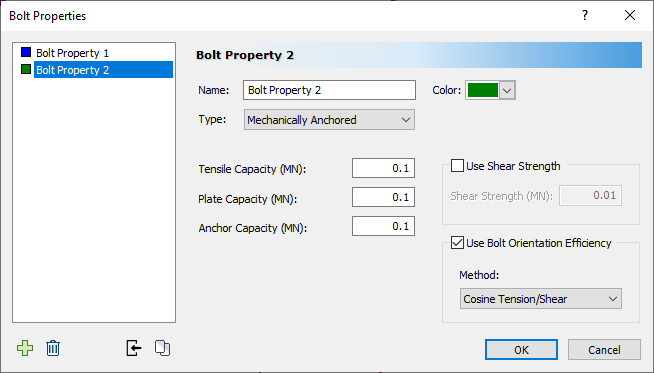Click the green color swatch
This screenshot has width=654, height=373.
coord(483,90)
